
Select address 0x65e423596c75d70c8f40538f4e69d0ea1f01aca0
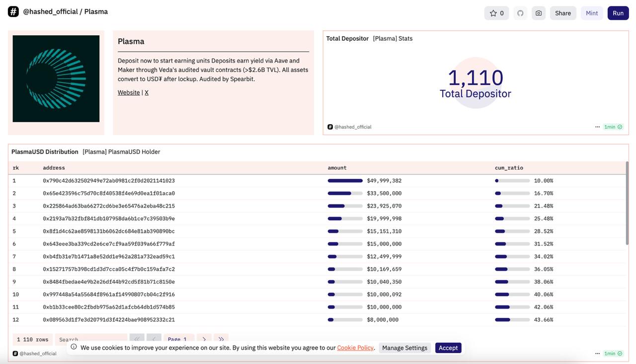(109, 193)
